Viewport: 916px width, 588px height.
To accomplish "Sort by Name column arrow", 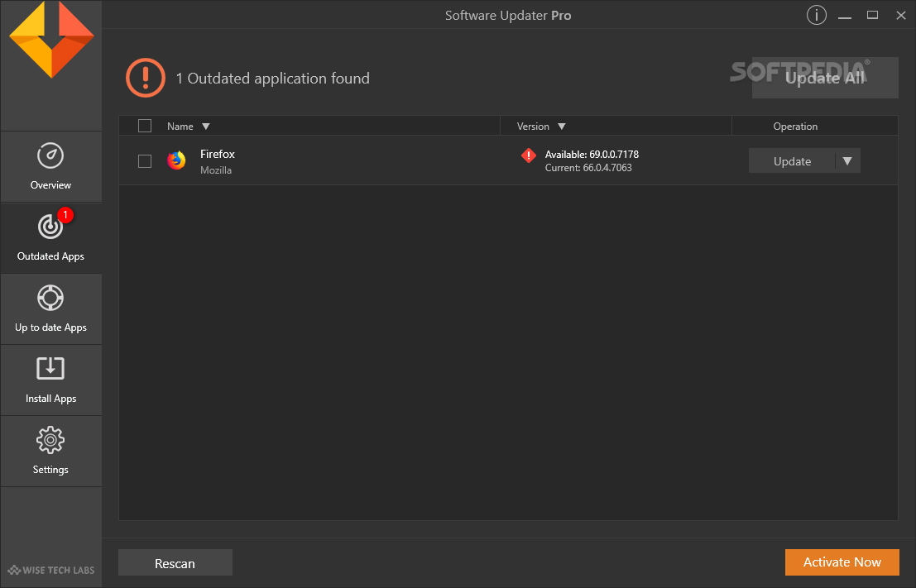I will (x=206, y=127).
